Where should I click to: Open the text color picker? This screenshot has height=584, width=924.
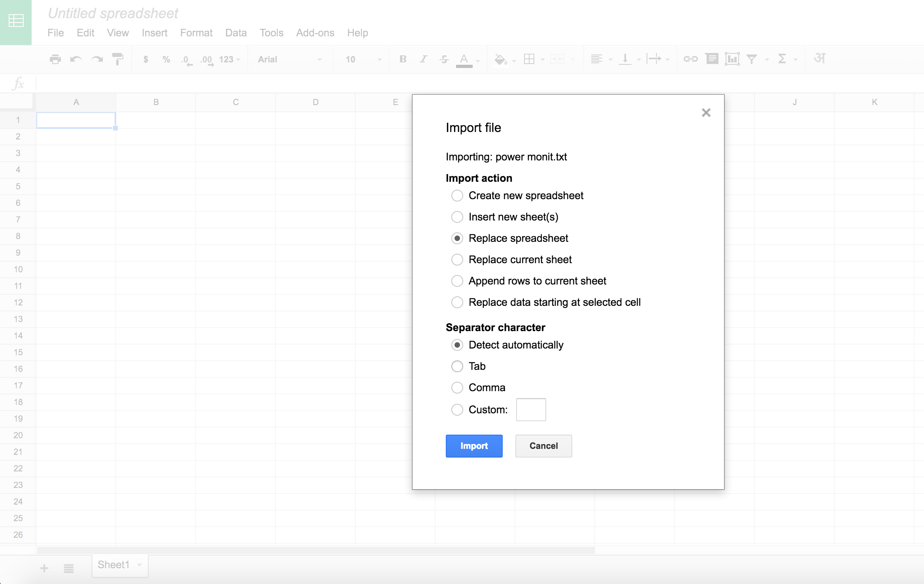tap(464, 59)
